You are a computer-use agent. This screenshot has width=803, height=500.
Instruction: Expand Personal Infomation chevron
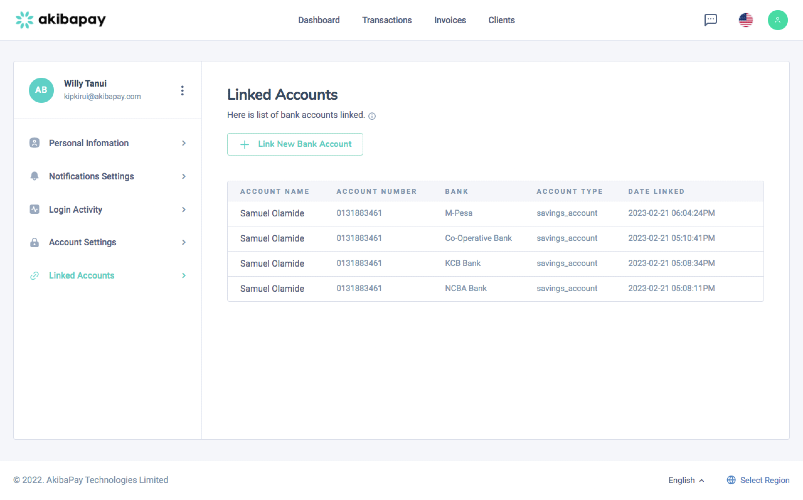[183, 143]
